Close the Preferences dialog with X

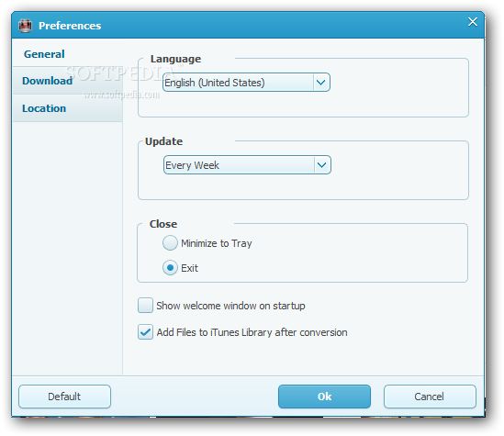point(472,22)
